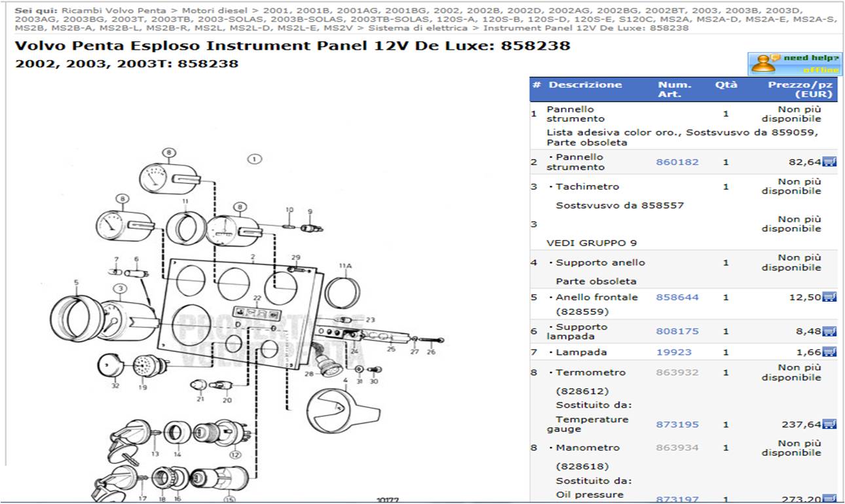Open article number 808175
The height and width of the screenshot is (504, 845).
point(677,331)
